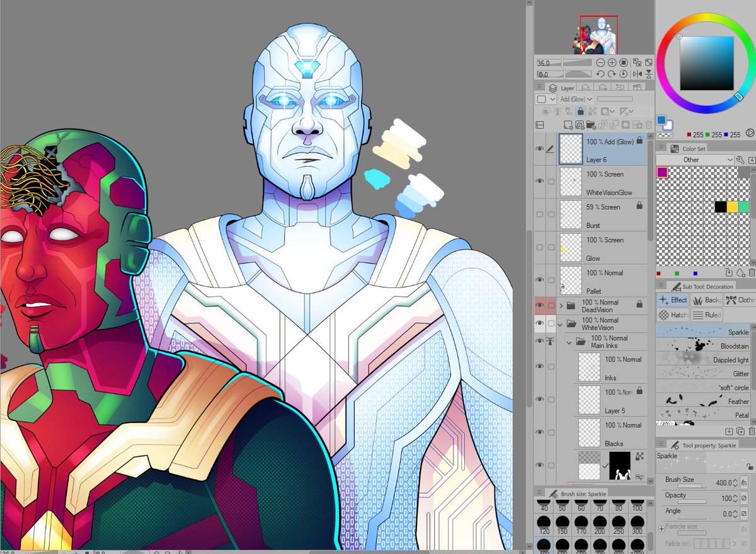Select the Clothing sub tool group

pos(740,300)
